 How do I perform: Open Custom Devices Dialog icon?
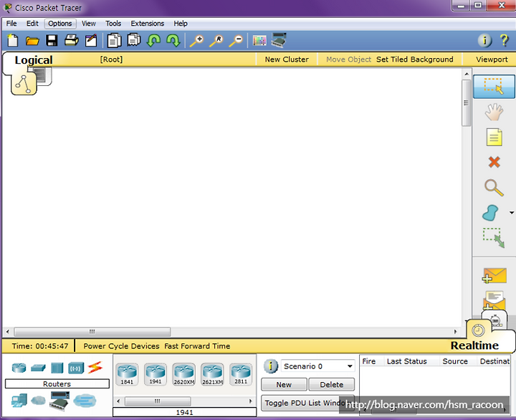point(279,40)
